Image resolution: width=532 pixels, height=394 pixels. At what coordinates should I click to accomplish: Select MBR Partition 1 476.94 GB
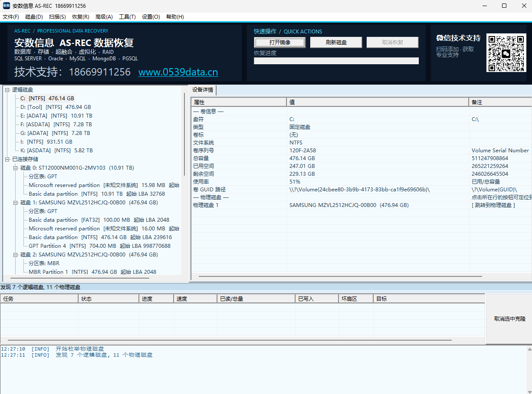(92, 272)
